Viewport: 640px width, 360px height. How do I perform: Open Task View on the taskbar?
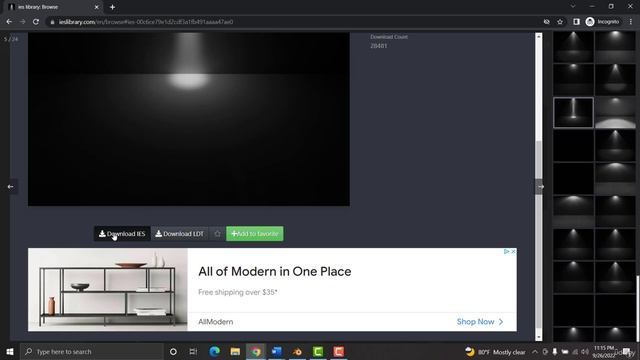click(193, 351)
